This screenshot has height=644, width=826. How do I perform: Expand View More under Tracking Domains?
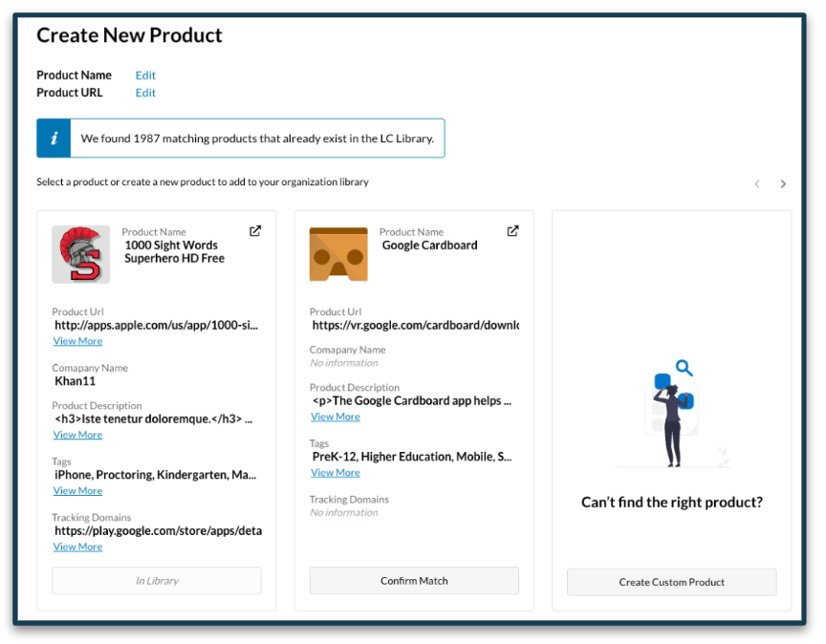77,547
